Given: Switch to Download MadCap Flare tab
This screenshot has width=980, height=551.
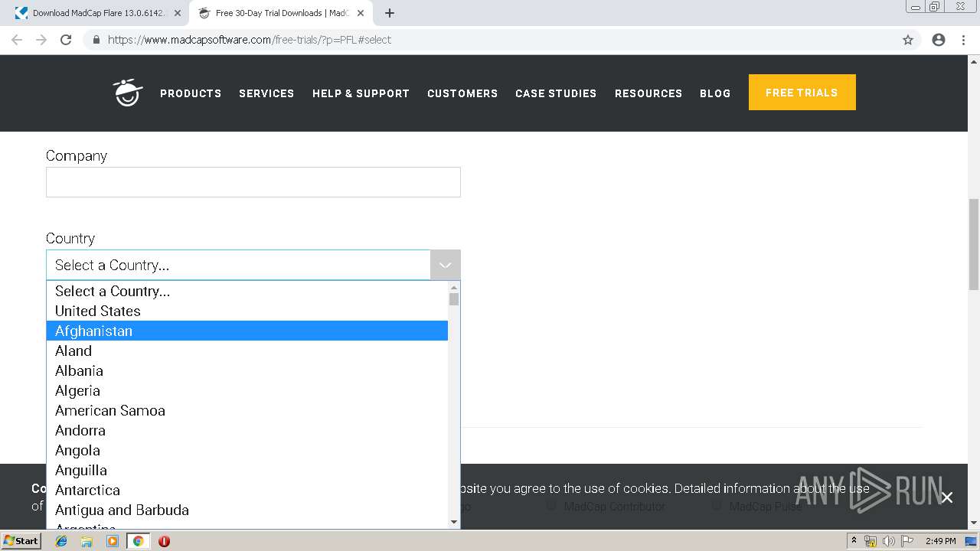Looking at the screenshot, I should (98, 13).
